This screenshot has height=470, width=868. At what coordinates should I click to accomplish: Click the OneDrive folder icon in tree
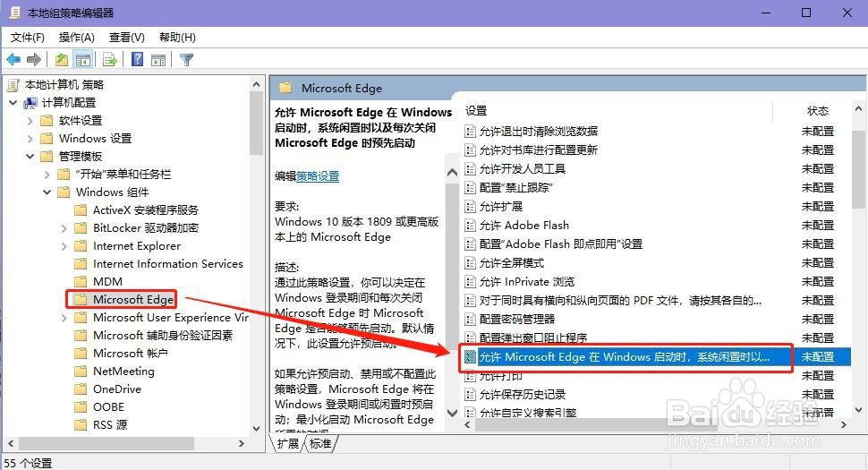pos(81,389)
